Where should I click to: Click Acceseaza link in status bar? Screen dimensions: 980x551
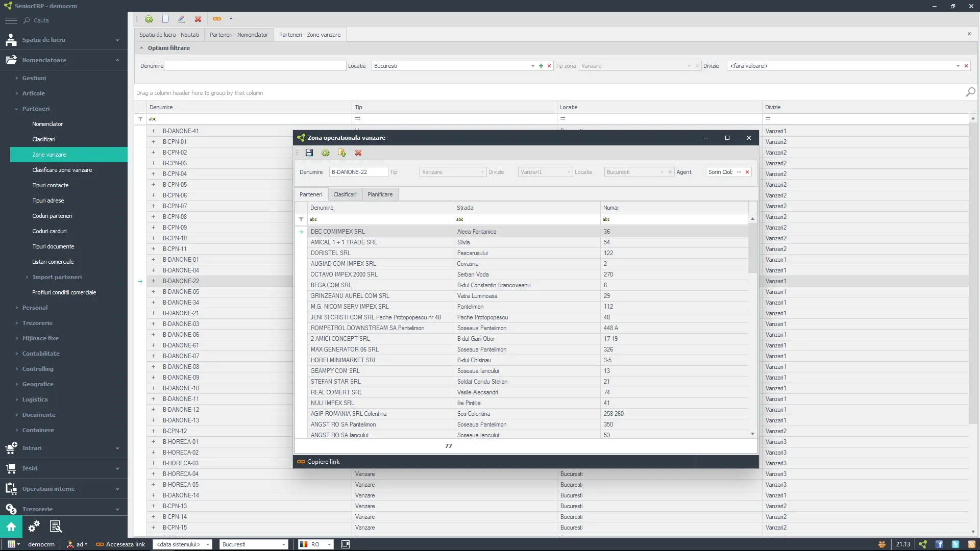pyautogui.click(x=120, y=544)
